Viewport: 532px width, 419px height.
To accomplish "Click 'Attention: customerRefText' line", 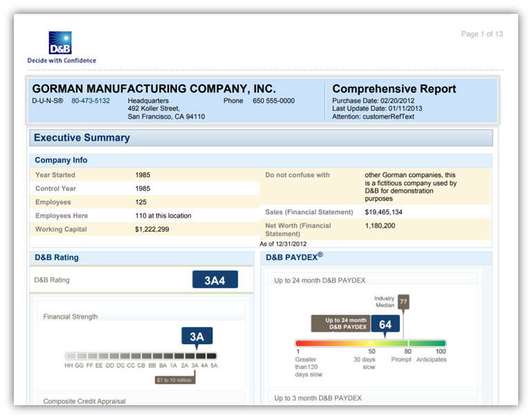I will [373, 117].
